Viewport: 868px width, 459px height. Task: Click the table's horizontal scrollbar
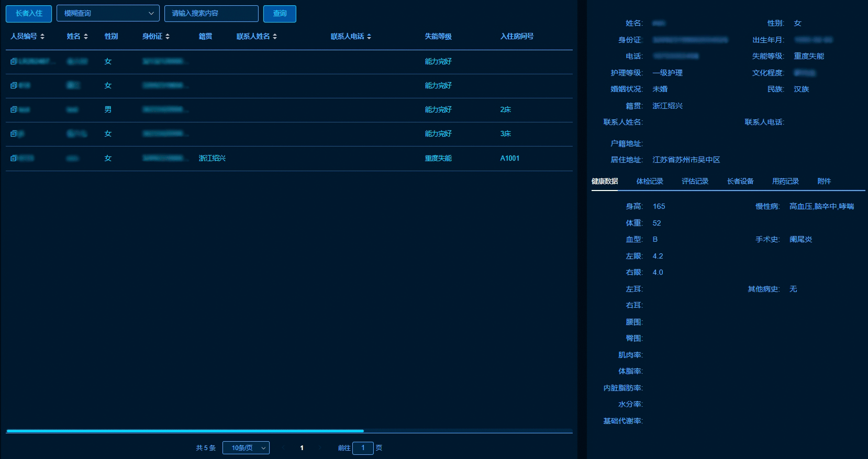click(x=185, y=431)
